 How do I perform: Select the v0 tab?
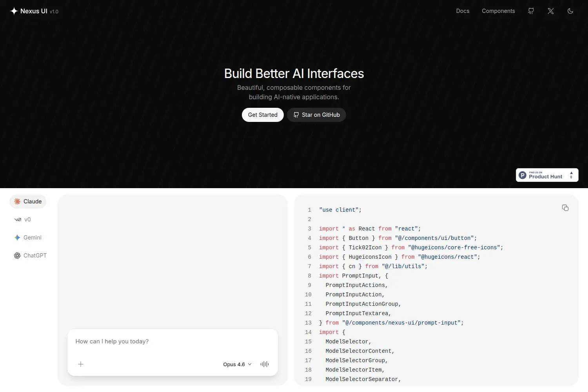(x=22, y=220)
